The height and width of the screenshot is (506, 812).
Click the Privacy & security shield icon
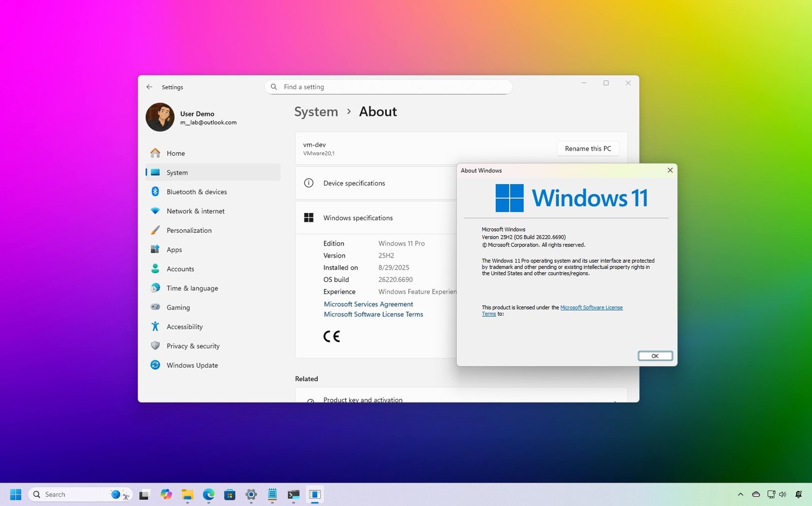pyautogui.click(x=156, y=346)
